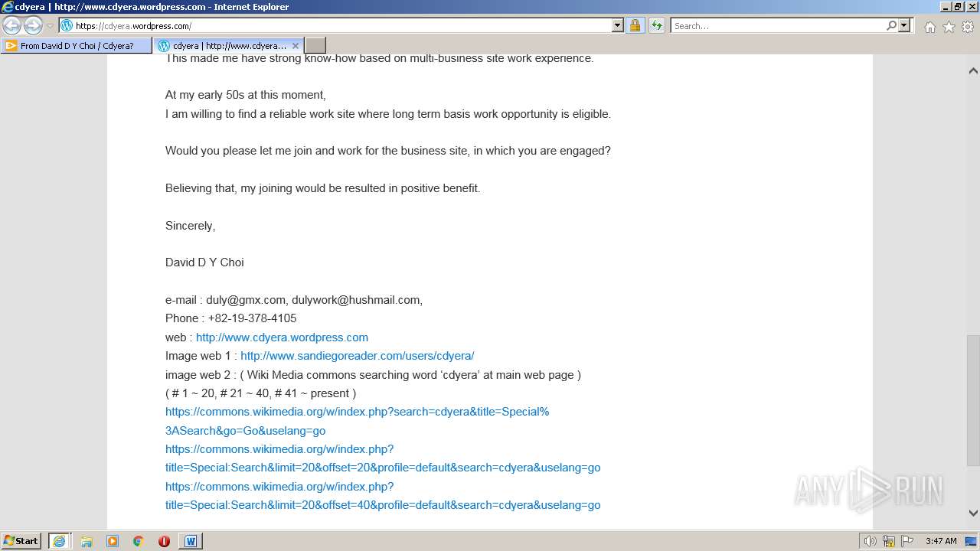The height and width of the screenshot is (551, 980).
Task: Click Internet Explorer taskbar icon
Action: point(59,541)
